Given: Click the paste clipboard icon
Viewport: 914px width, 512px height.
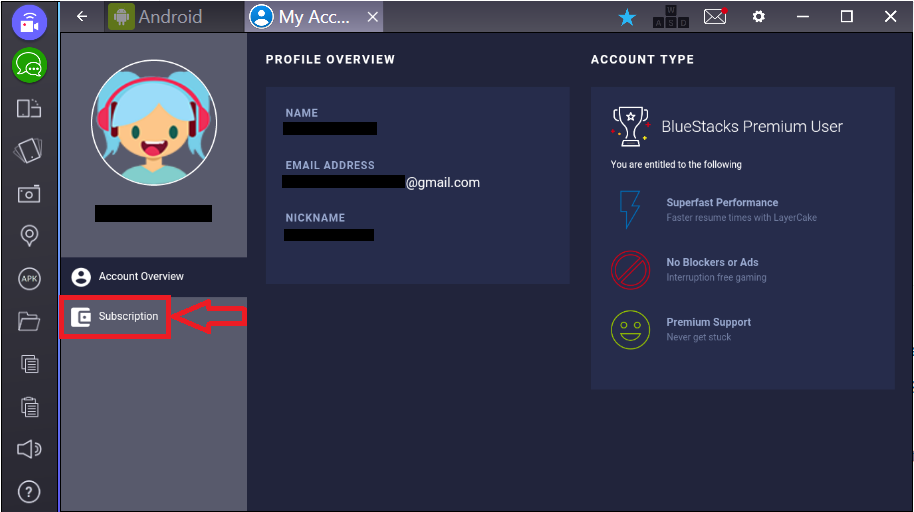Looking at the screenshot, I should [x=30, y=406].
